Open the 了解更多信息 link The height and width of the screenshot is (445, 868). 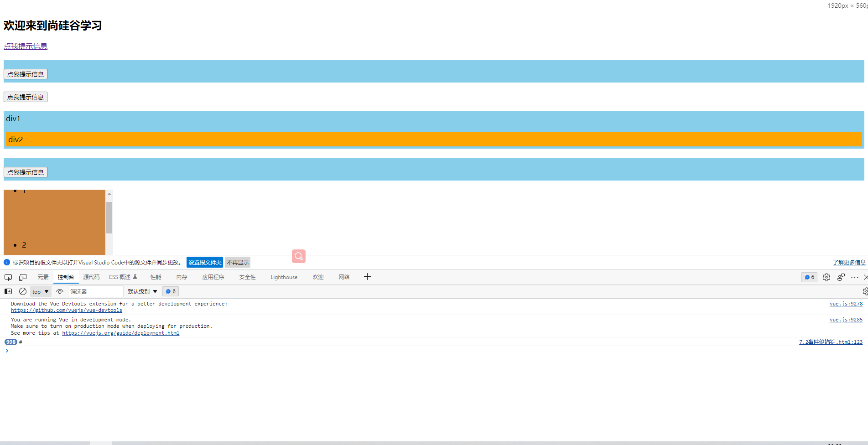point(849,262)
